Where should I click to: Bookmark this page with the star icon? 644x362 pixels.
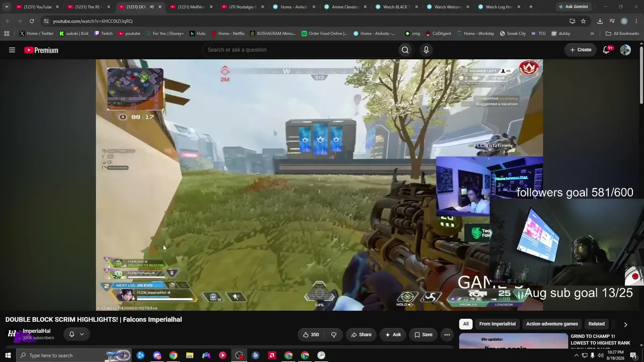click(x=583, y=21)
